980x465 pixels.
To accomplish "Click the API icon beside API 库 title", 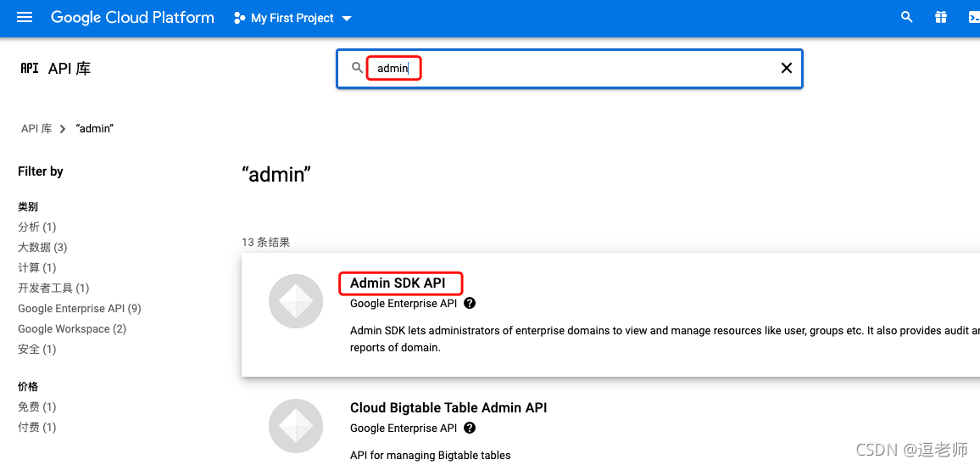I will coord(30,68).
